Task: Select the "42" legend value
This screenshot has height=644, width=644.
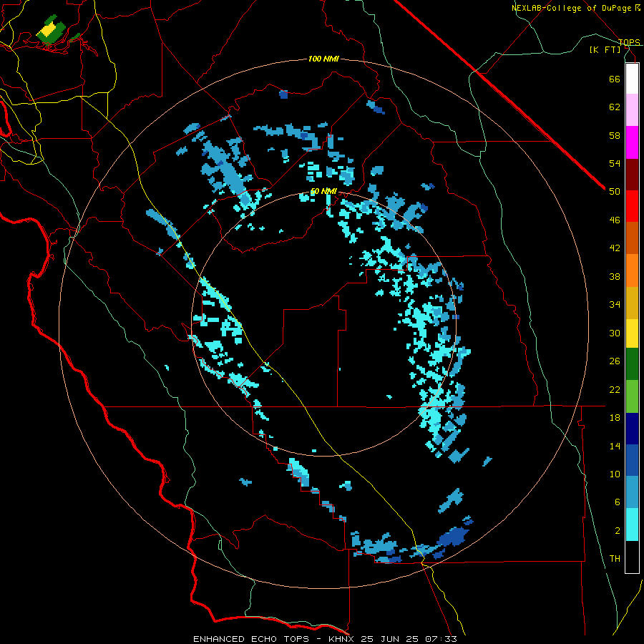Action: [615, 248]
